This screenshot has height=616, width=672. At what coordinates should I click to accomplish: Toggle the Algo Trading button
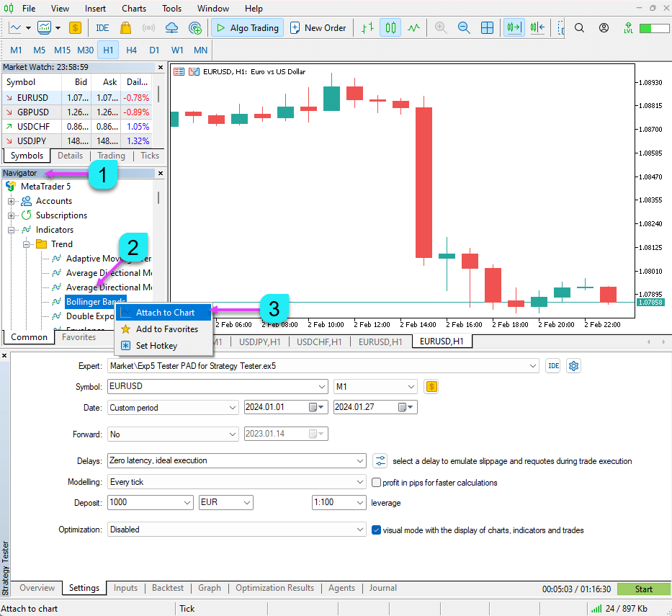point(246,28)
